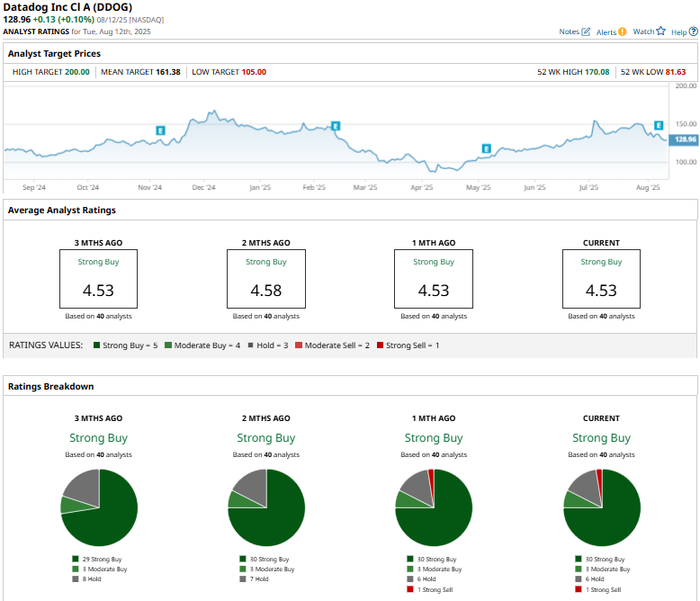The image size is (700, 601).
Task: Click the large Strong Buy heading under CURRENT
Action: pos(601,438)
